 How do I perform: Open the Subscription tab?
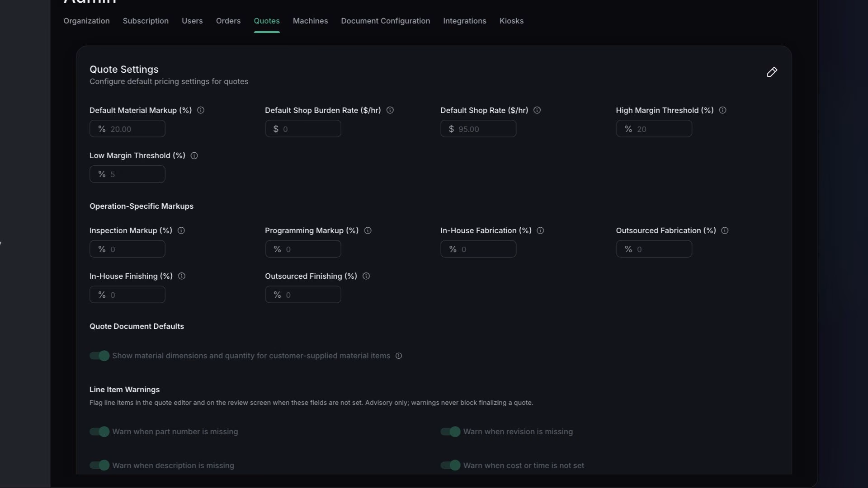146,21
